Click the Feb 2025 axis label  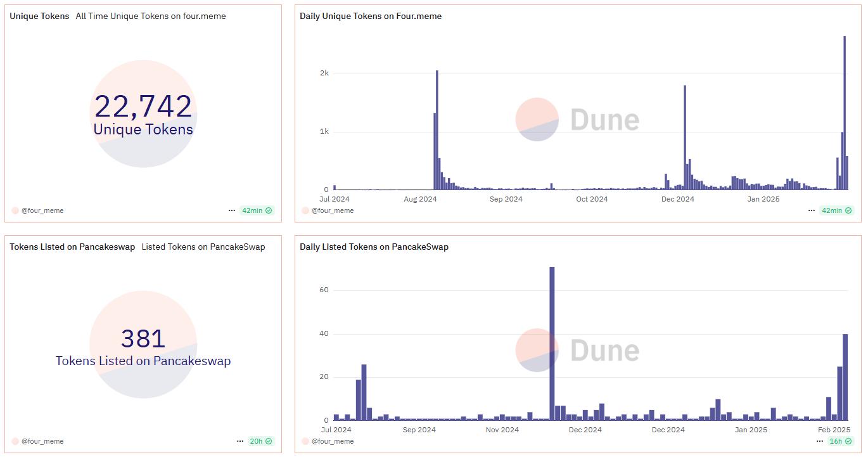click(x=834, y=430)
